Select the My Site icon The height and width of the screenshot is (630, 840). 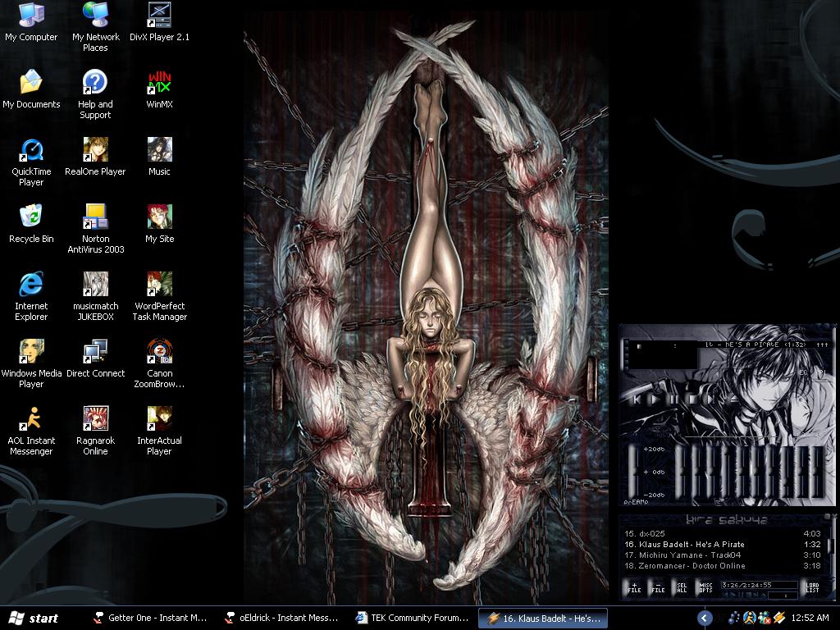(159, 223)
